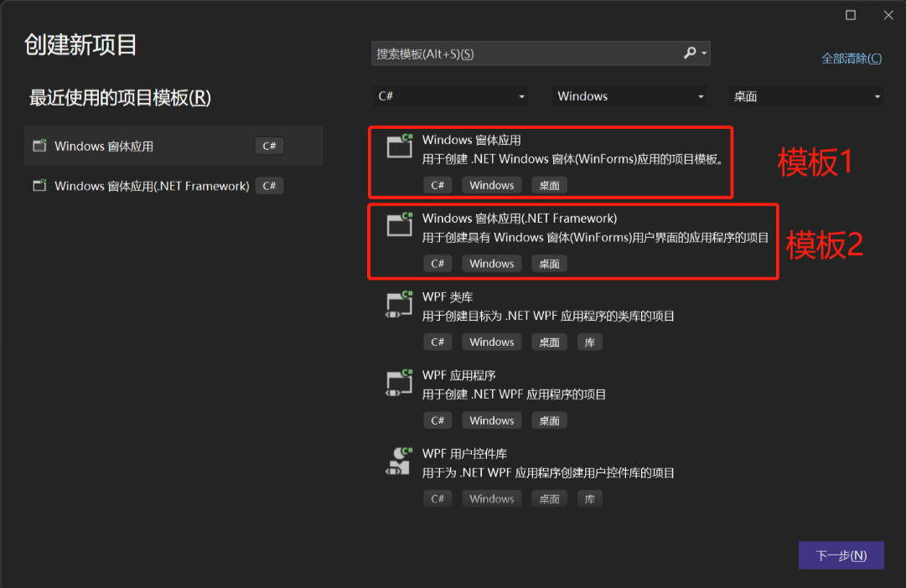The width and height of the screenshot is (906, 588).
Task: Clear all filters with 全部清除(C) link
Action: click(852, 59)
